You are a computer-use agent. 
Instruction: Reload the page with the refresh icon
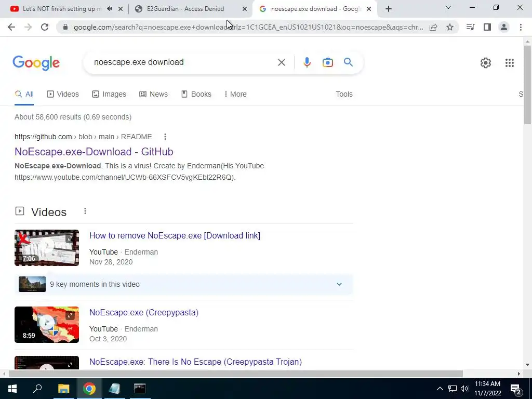point(45,27)
